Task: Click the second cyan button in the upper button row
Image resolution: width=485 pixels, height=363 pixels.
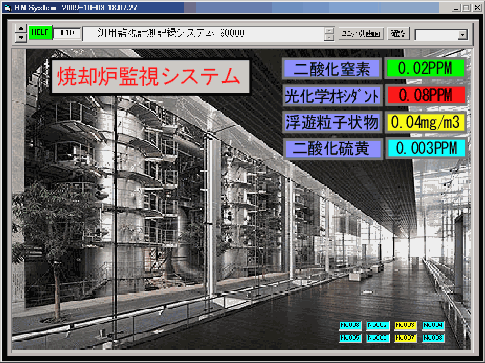Action: pos(378,325)
